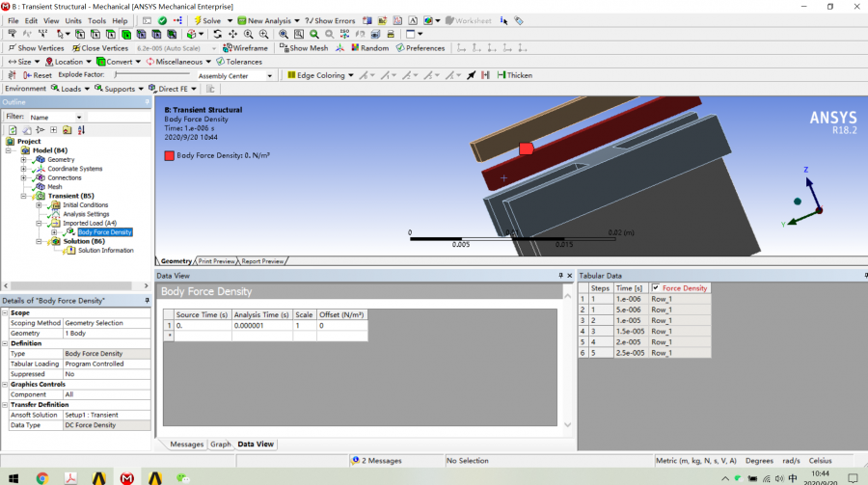The image size is (868, 485).
Task: Apply Random colors to the model
Action: click(x=370, y=47)
